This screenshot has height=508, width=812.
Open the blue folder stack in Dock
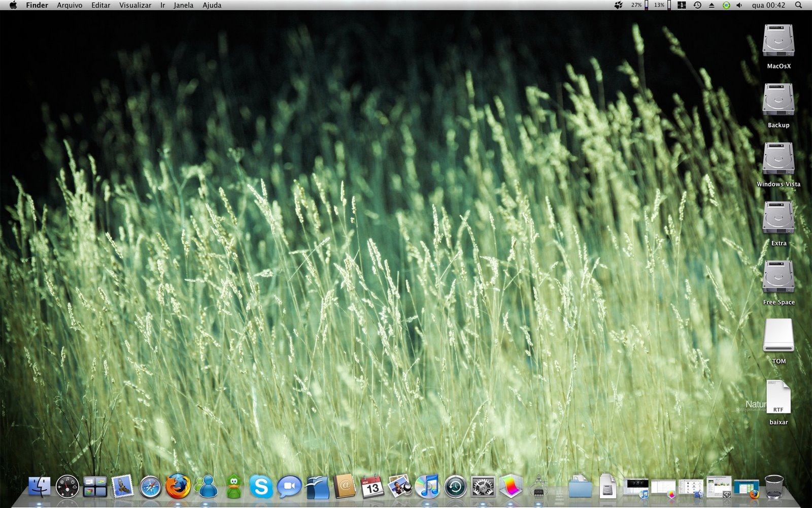tap(580, 487)
